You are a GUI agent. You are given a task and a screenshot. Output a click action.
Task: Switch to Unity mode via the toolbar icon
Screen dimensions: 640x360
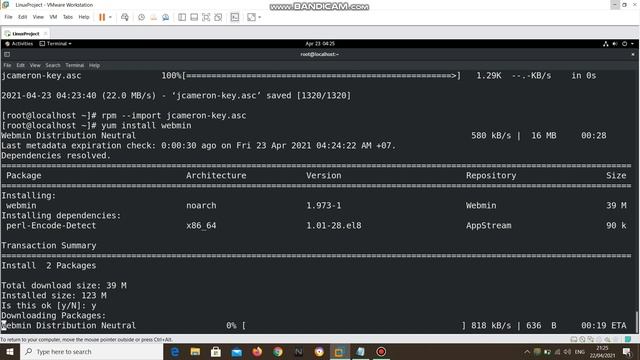(x=218, y=17)
